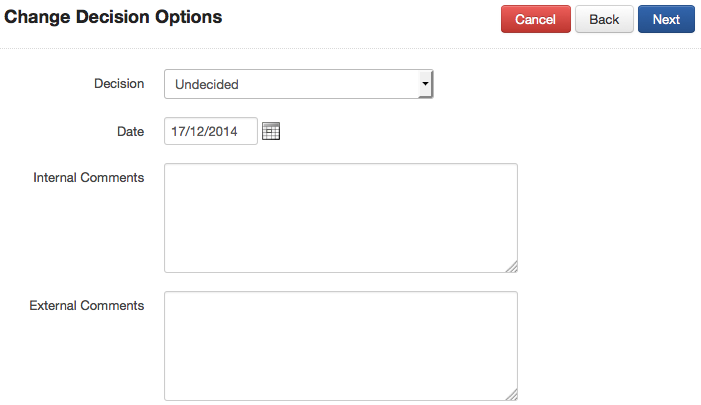This screenshot has height=405, width=701.
Task: Focus the Date field showing 17/12/2014
Action: [211, 131]
